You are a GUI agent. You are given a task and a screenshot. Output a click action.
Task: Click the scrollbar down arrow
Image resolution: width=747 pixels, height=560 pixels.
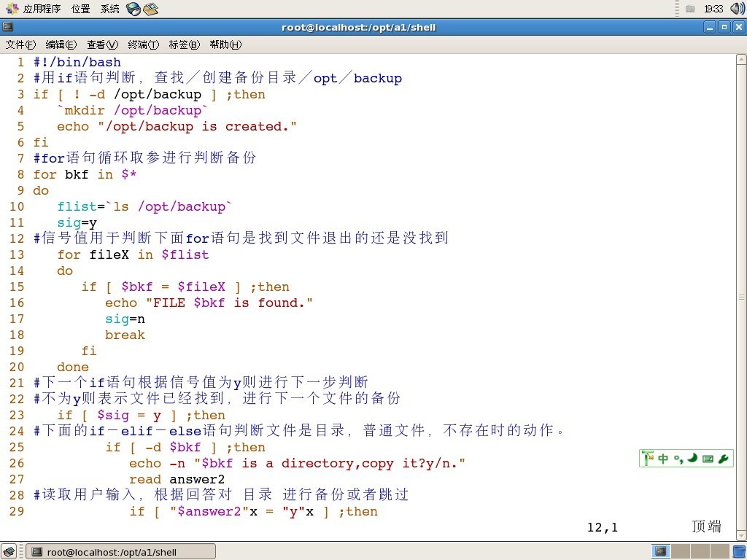click(741, 536)
